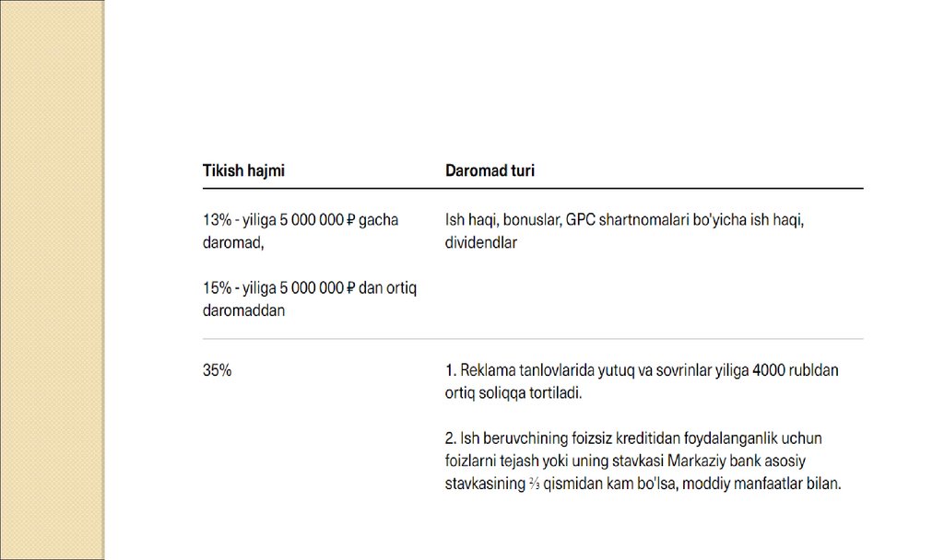Click the "GPC" abbreviation
Image resolution: width=944 pixels, height=560 pixels.
pyautogui.click(x=583, y=222)
